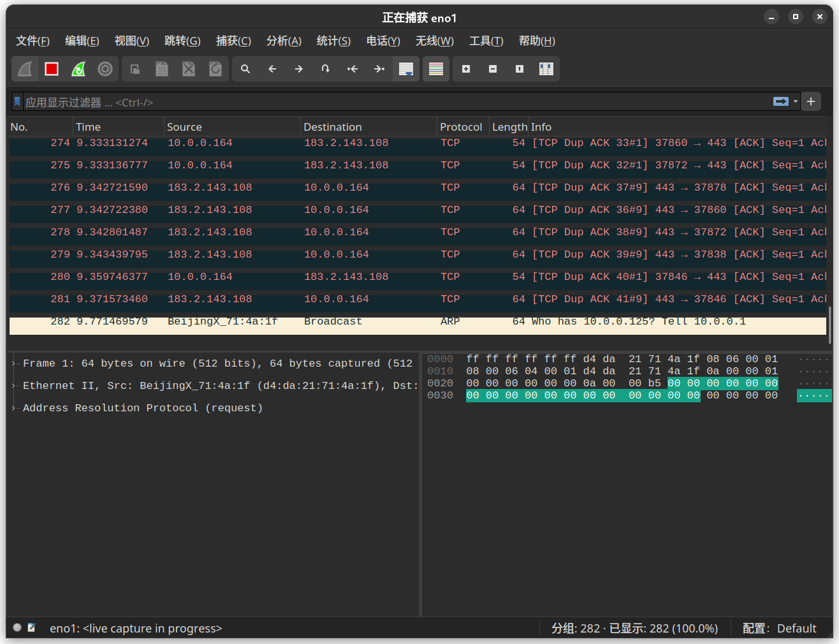The image size is (839, 644).
Task: Open the 文件(F) menu
Action: click(x=33, y=41)
